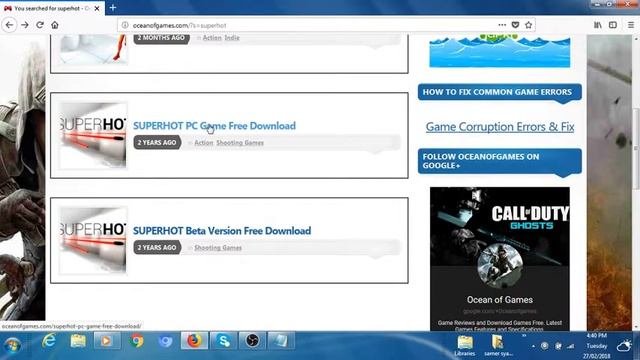
Task: Reload the current page
Action: (x=40, y=25)
